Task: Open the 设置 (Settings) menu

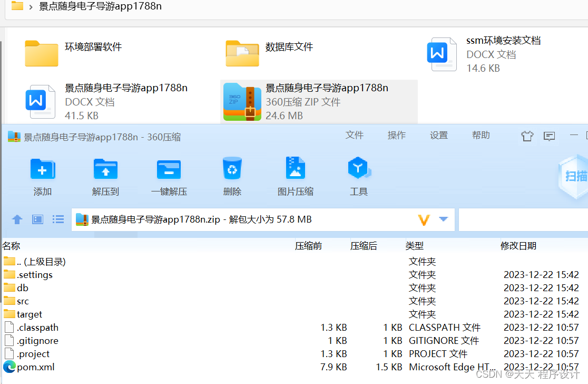Action: click(439, 135)
